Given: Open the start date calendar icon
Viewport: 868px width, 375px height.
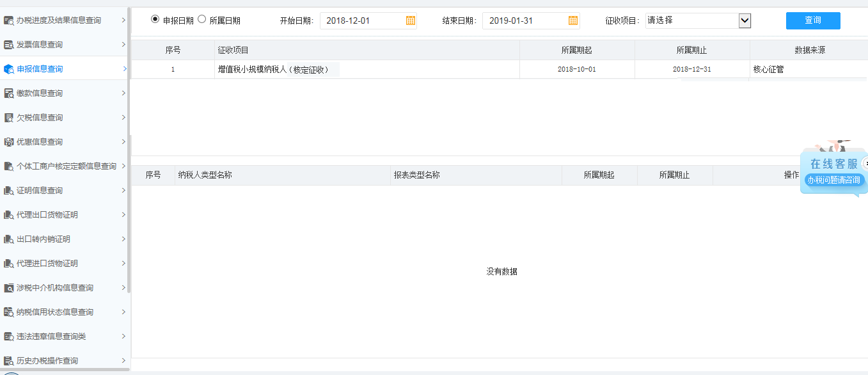Looking at the screenshot, I should click(x=411, y=20).
